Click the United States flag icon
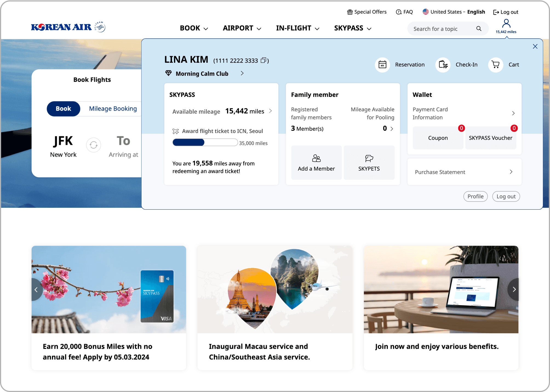 426,12
